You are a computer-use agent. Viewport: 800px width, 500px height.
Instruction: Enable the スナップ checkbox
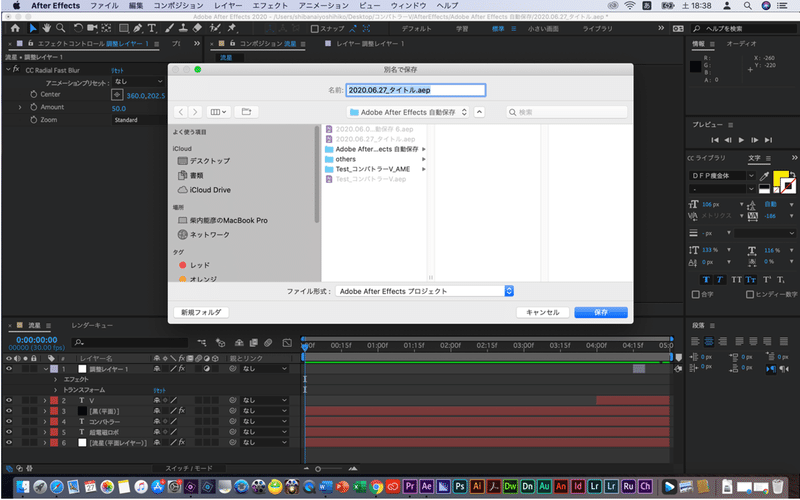(x=314, y=29)
